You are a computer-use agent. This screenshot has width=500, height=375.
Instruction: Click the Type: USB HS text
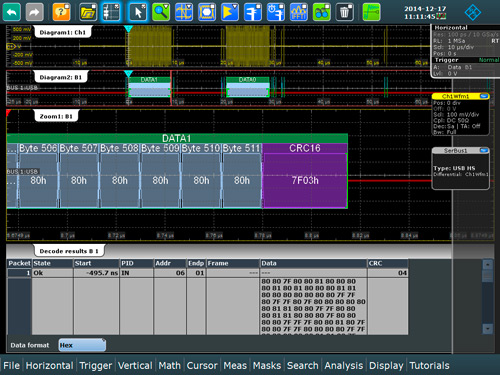tap(454, 168)
